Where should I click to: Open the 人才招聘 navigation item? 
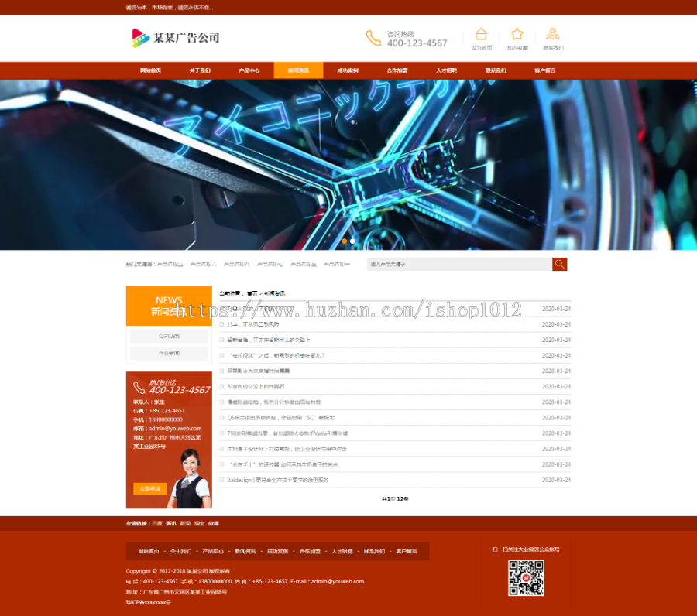[x=448, y=70]
